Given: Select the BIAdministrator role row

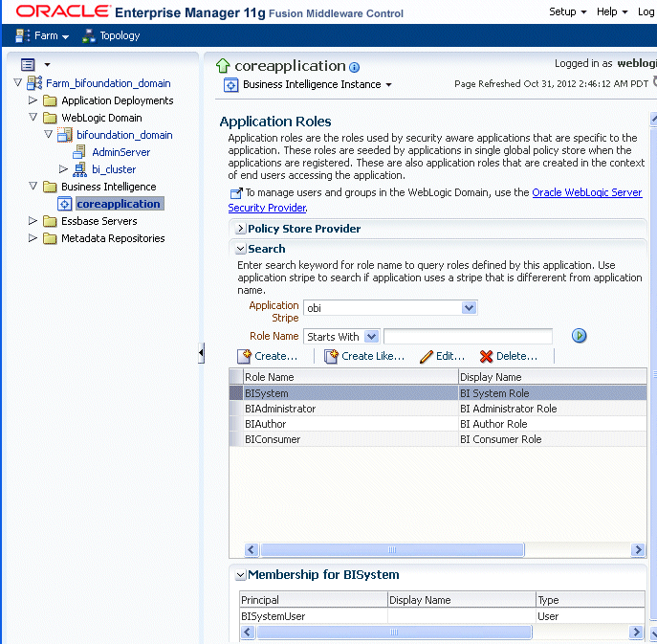Looking at the screenshot, I should (x=438, y=409).
